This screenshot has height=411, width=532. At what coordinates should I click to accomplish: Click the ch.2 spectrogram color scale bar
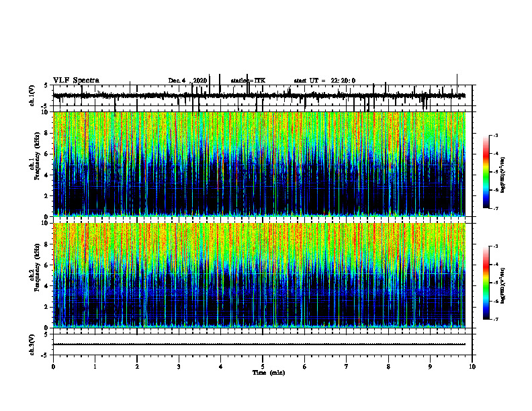coord(486,283)
